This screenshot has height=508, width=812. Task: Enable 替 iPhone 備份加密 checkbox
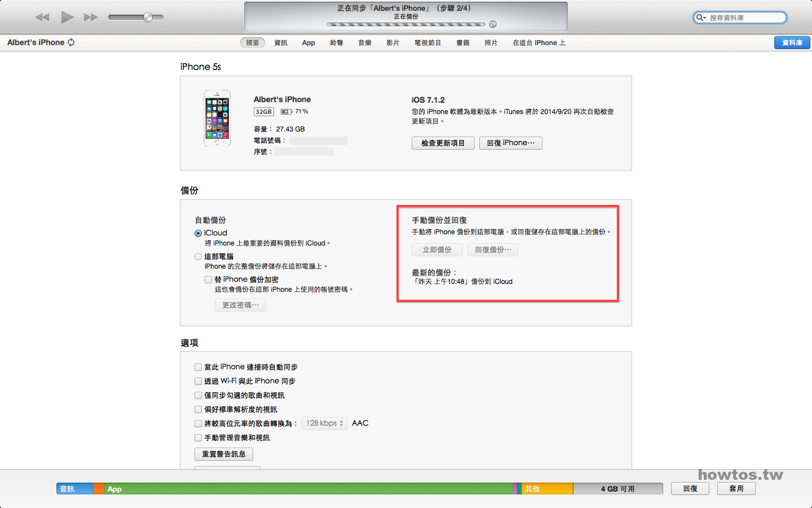point(209,279)
